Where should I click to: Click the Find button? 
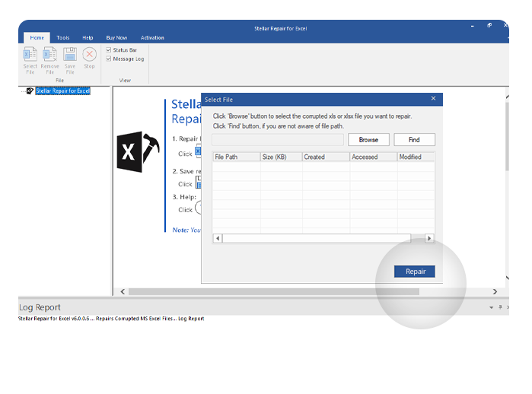[414, 140]
